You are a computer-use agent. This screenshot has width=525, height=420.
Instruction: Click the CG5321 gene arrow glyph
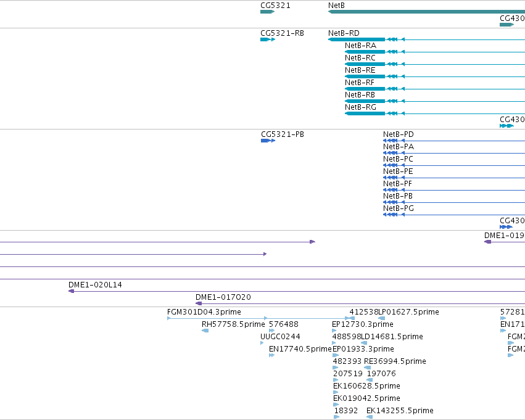point(267,12)
